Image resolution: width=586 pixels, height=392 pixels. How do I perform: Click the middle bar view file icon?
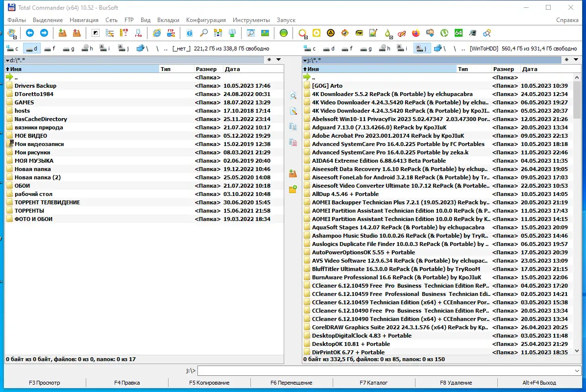pos(293,96)
